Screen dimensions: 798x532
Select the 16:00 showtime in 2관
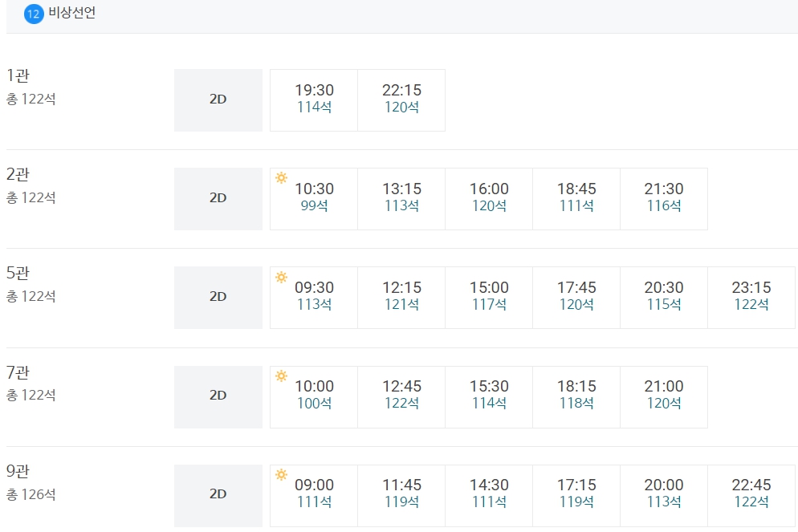(x=489, y=199)
